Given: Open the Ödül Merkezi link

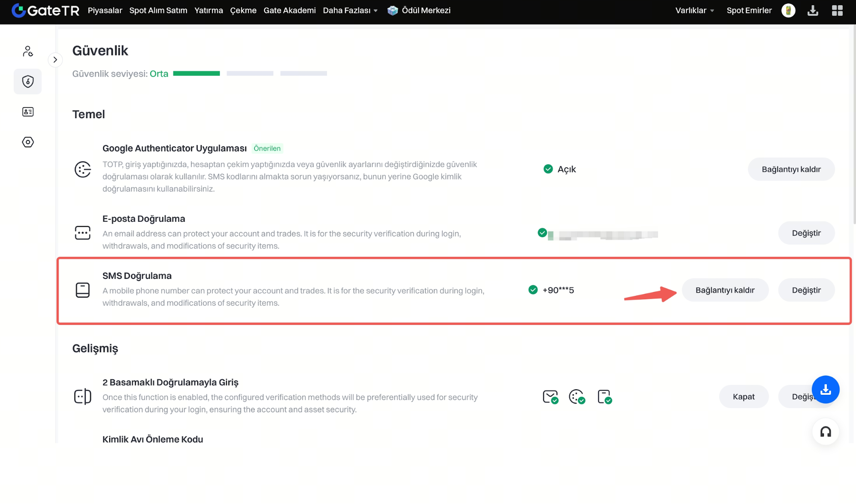Looking at the screenshot, I should [419, 10].
